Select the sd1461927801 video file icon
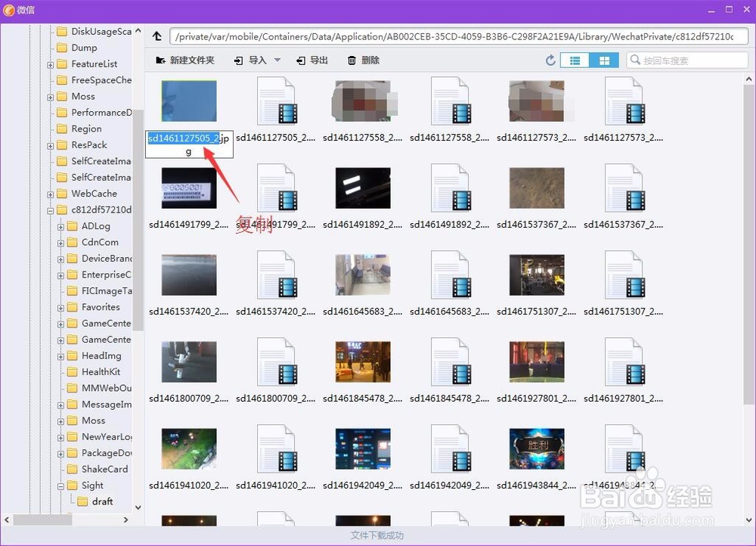Image resolution: width=756 pixels, height=546 pixels. click(x=624, y=361)
